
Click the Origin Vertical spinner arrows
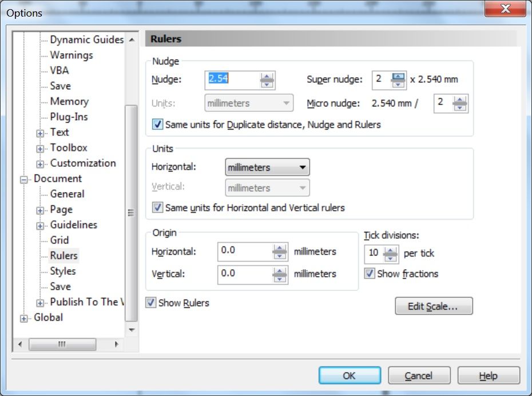coord(280,275)
